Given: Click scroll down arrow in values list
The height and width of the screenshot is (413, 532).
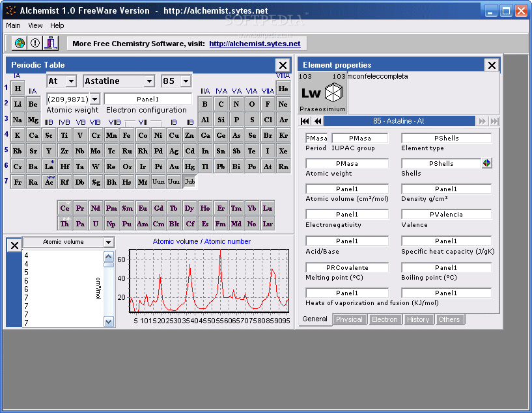Looking at the screenshot, I should [109, 322].
